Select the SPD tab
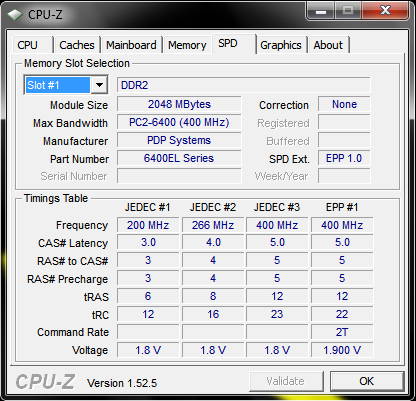 pos(234,43)
